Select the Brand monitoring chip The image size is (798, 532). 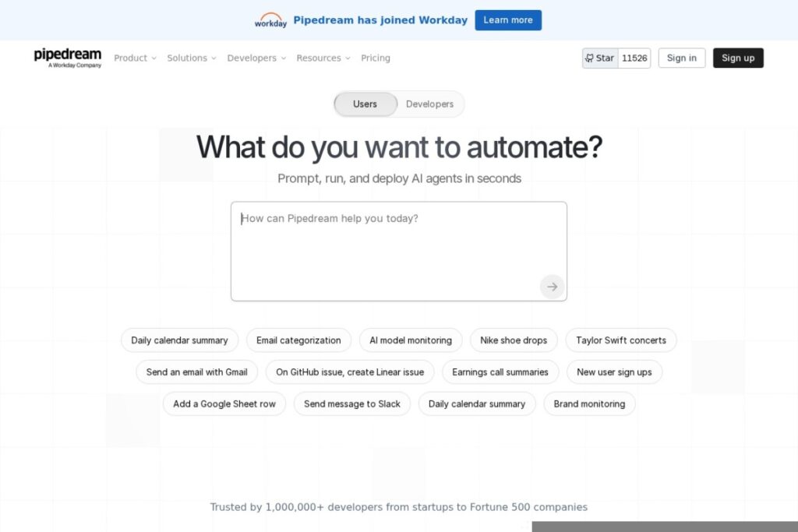click(x=589, y=403)
